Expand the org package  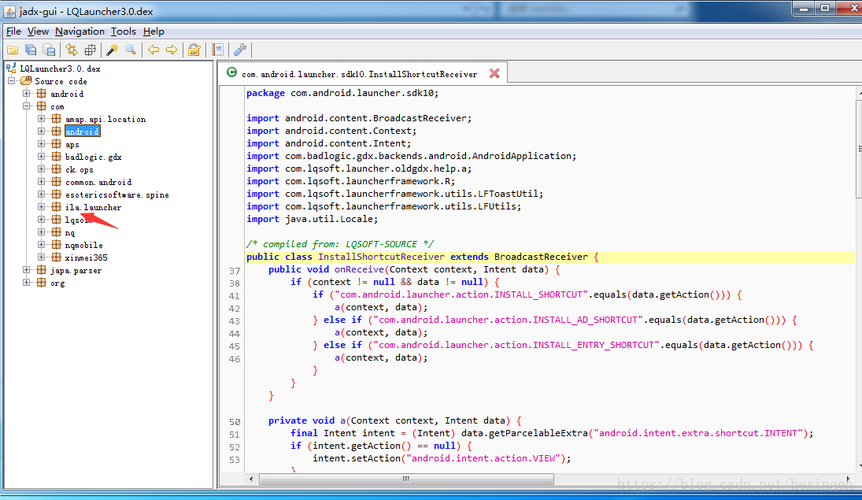pos(26,282)
